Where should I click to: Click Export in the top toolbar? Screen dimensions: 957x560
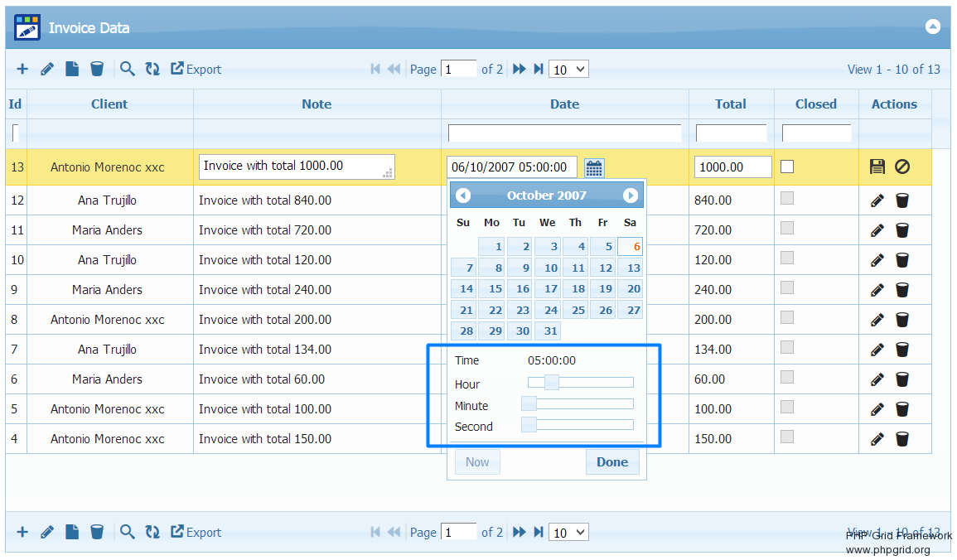196,70
